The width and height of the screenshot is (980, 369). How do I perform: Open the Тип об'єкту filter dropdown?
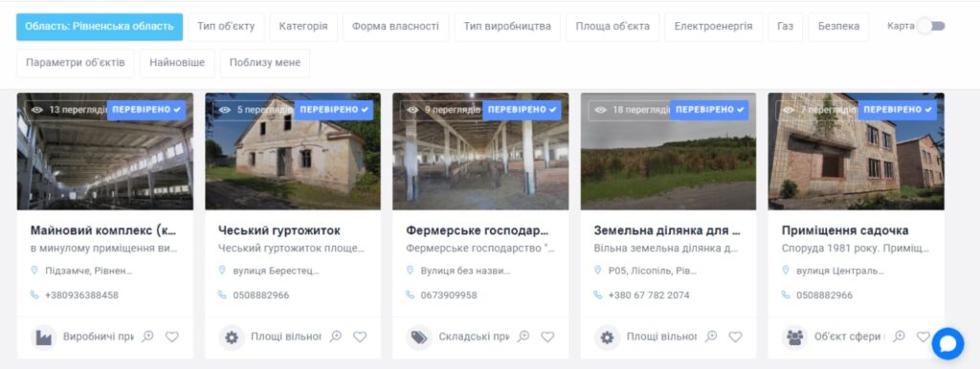[x=226, y=26]
